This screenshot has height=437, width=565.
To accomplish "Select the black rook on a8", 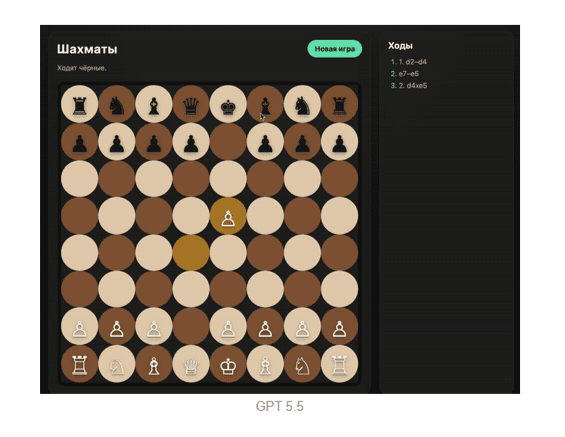I will point(80,104).
